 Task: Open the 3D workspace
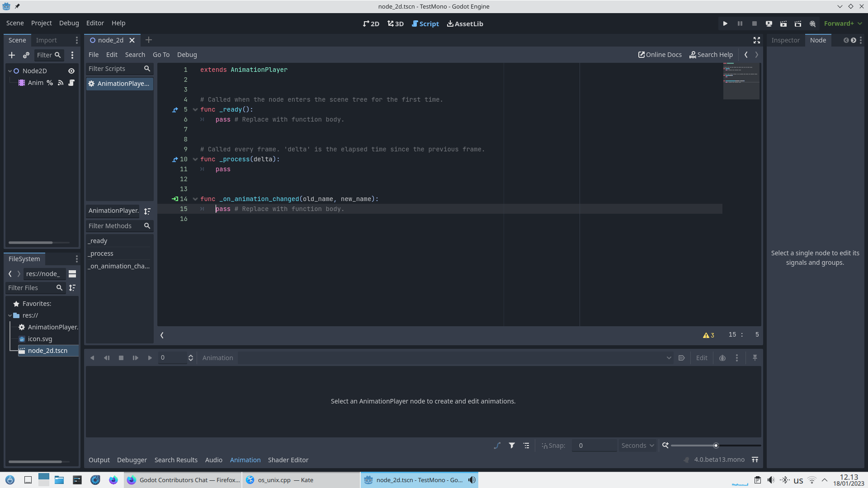coord(395,23)
